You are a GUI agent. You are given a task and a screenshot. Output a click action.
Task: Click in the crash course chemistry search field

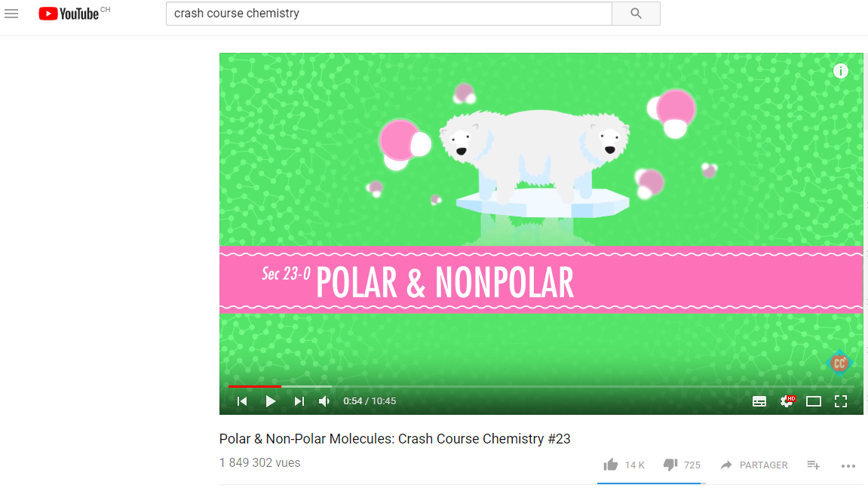[389, 14]
